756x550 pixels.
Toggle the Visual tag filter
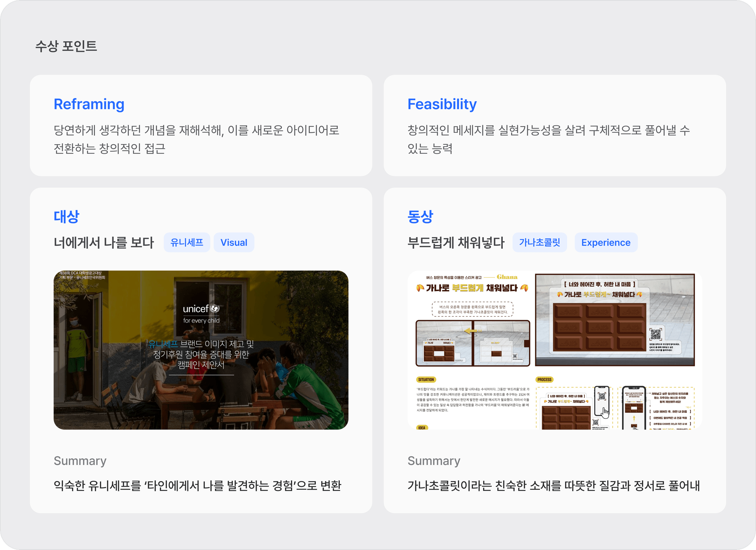click(234, 242)
